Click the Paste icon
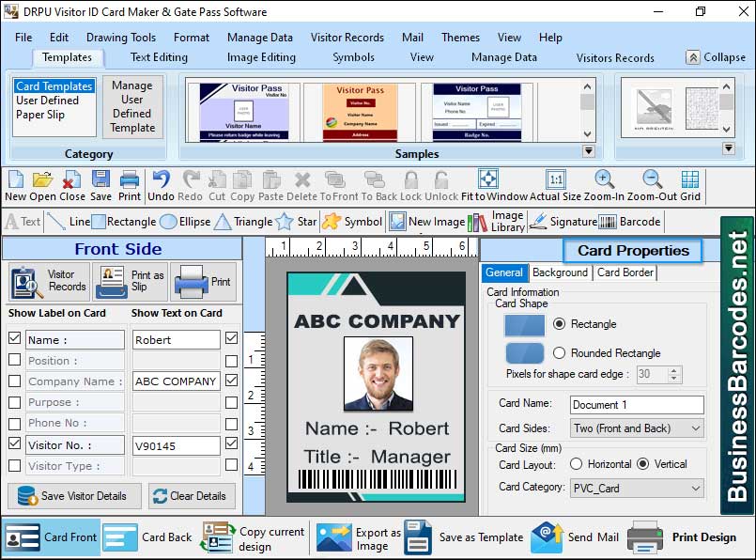Viewport: 756px width, 560px height. point(271,186)
